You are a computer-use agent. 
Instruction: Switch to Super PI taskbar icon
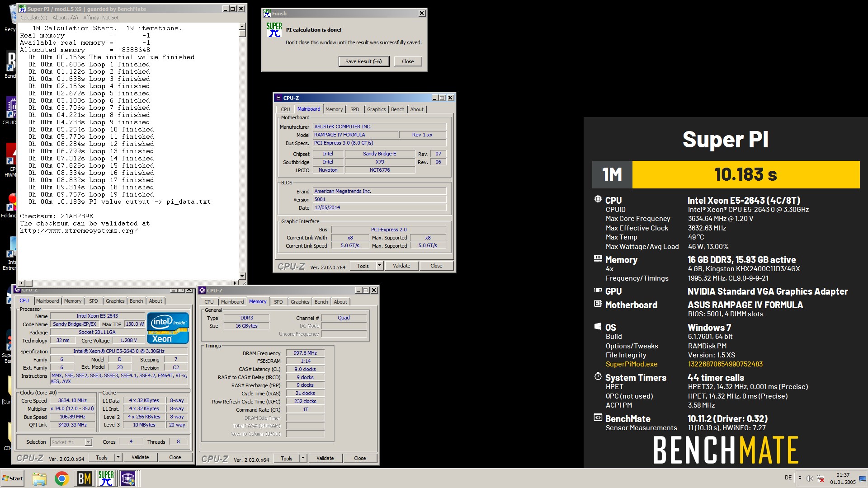106,479
